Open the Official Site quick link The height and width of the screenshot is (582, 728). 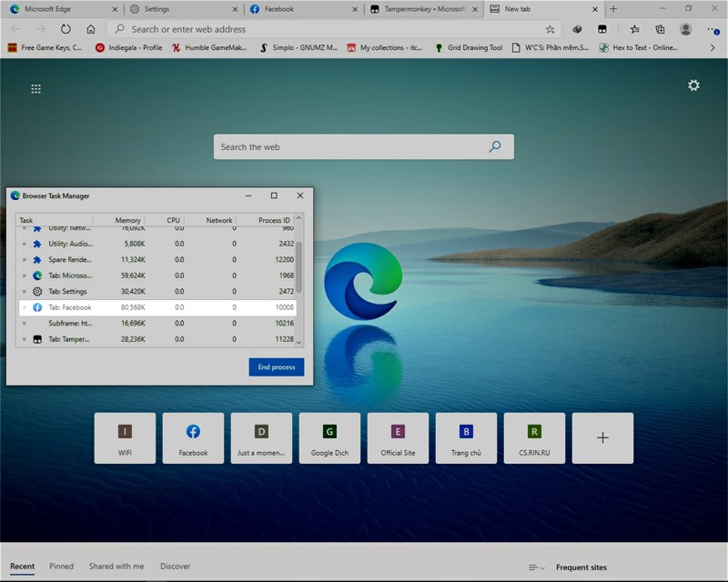pyautogui.click(x=398, y=438)
